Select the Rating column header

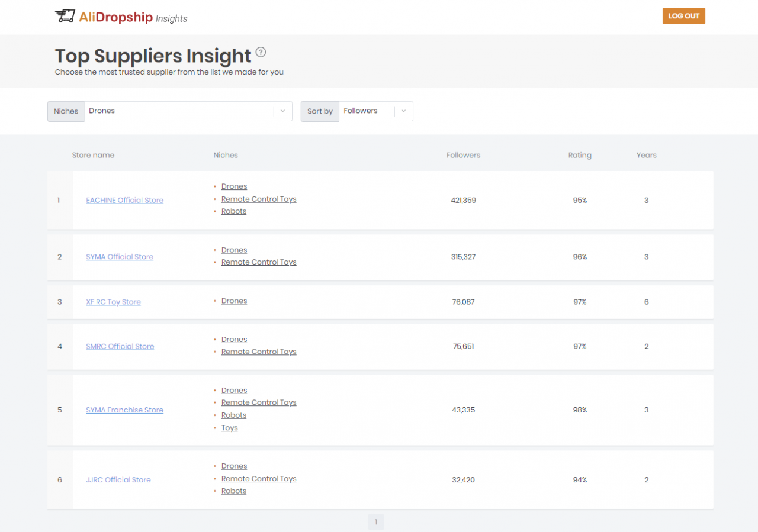[580, 155]
